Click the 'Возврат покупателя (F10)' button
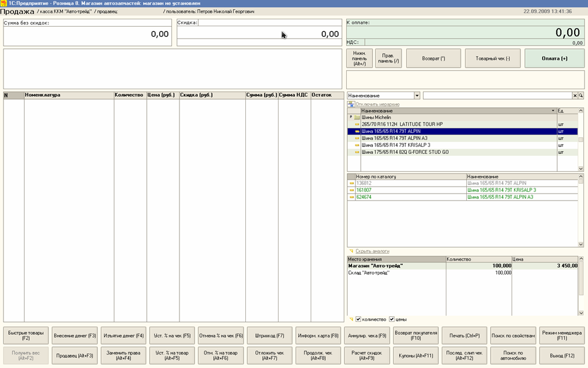The width and height of the screenshot is (588, 368). tap(416, 335)
